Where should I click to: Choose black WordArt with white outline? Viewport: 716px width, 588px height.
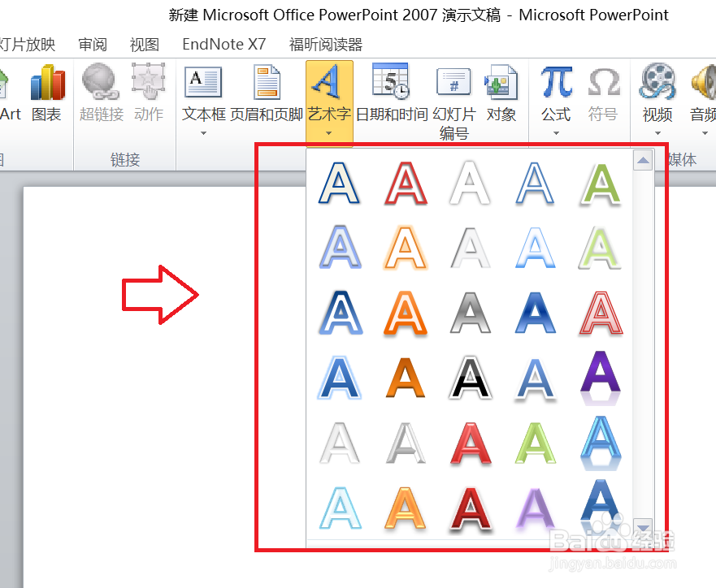471,378
